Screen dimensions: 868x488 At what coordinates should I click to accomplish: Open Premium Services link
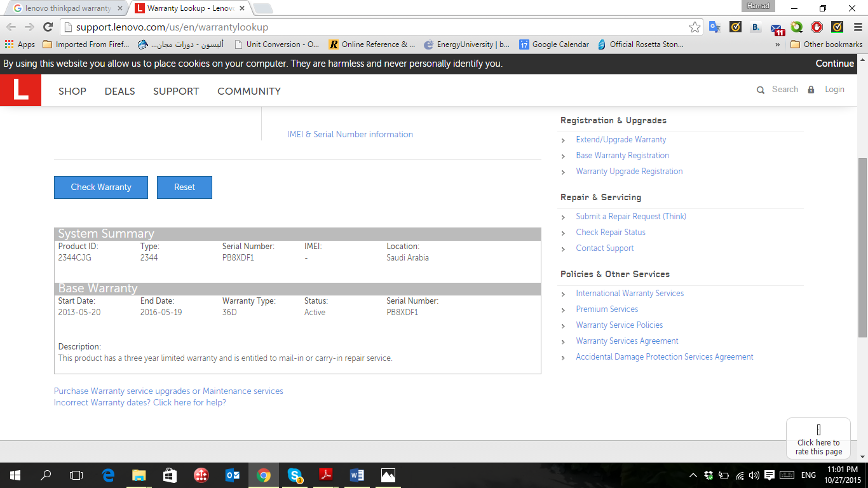pos(607,309)
